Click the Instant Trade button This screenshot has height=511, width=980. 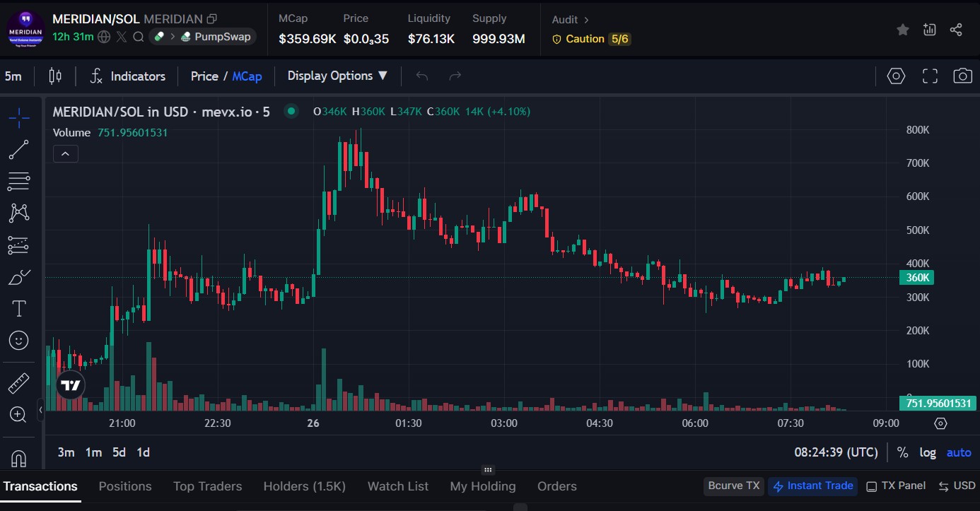pos(813,486)
